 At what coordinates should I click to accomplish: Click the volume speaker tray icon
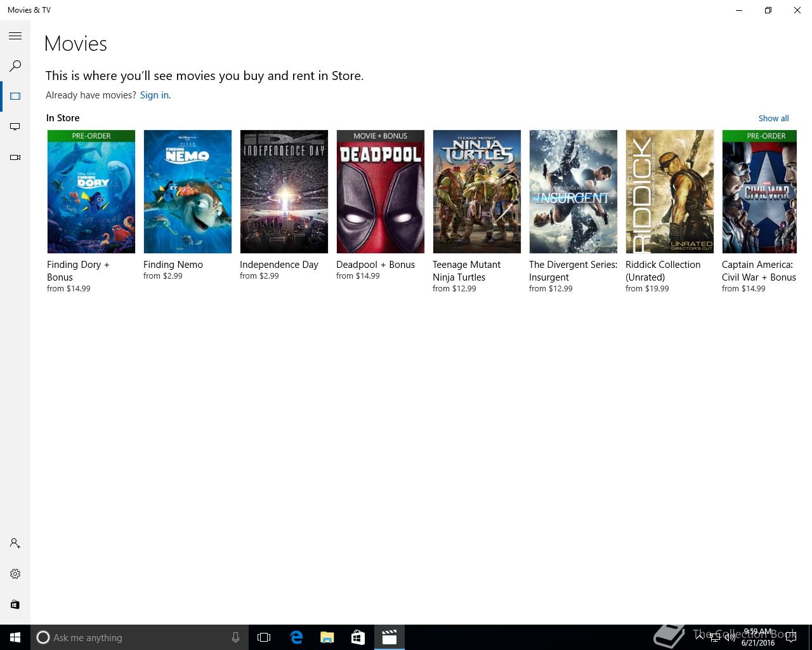(730, 637)
